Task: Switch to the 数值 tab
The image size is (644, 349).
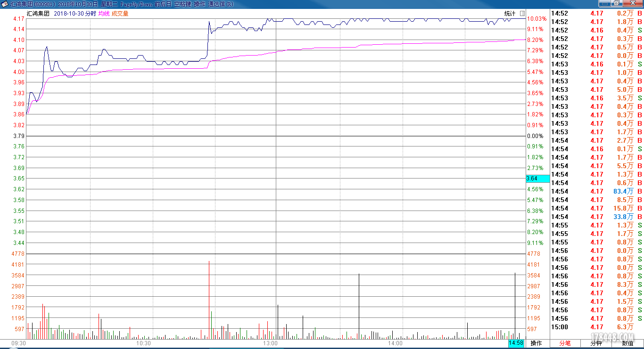Action: 627,343
